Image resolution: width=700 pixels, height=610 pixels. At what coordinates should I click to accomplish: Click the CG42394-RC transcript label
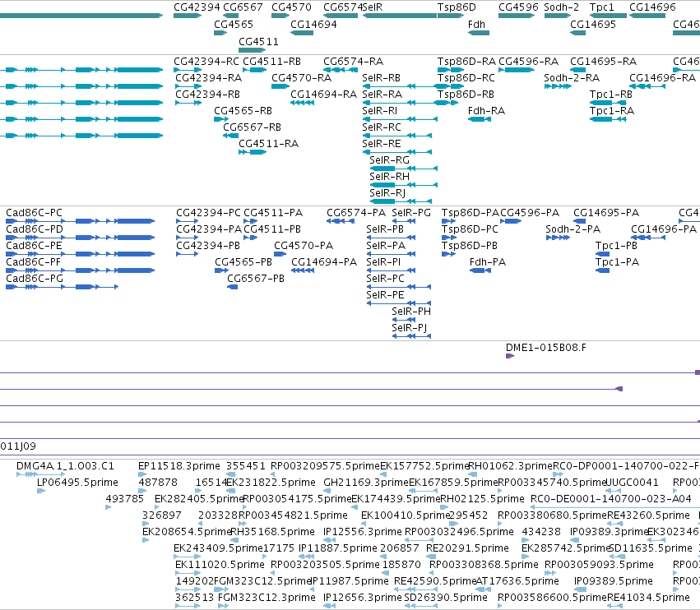pos(206,61)
